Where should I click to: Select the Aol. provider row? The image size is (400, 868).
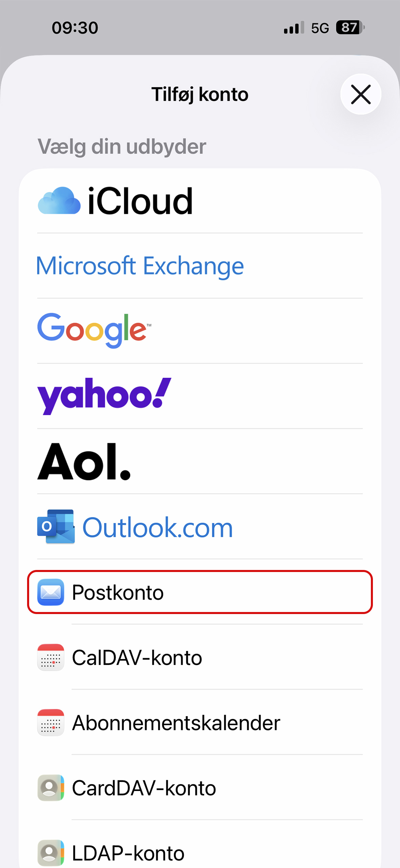(200, 461)
